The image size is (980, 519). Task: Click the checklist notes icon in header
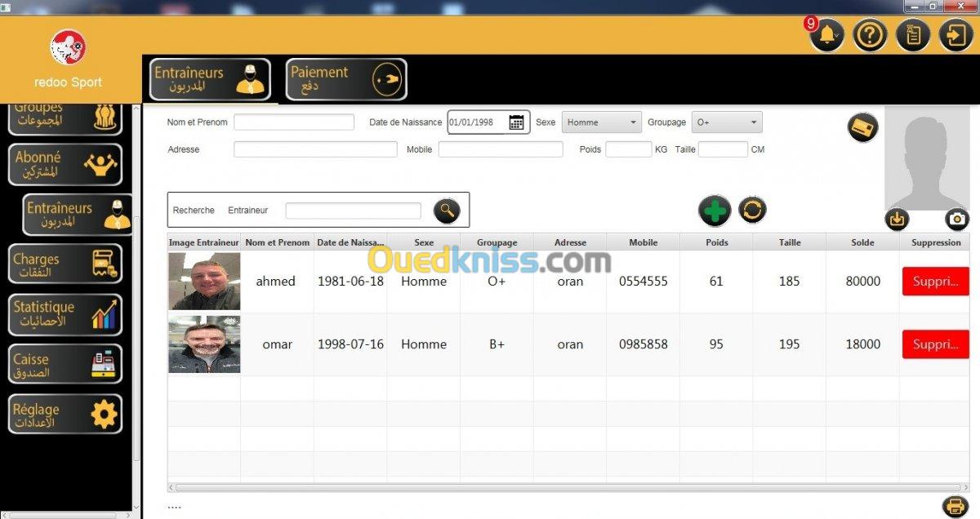[913, 35]
